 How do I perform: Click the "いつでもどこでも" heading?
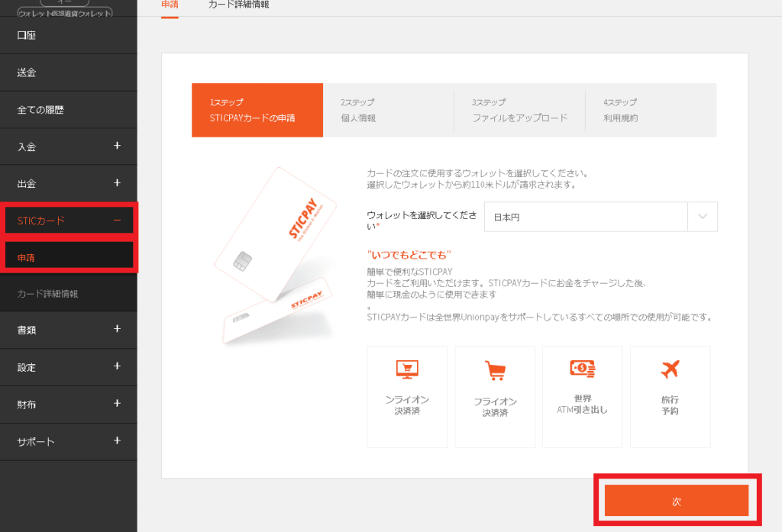click(x=409, y=255)
